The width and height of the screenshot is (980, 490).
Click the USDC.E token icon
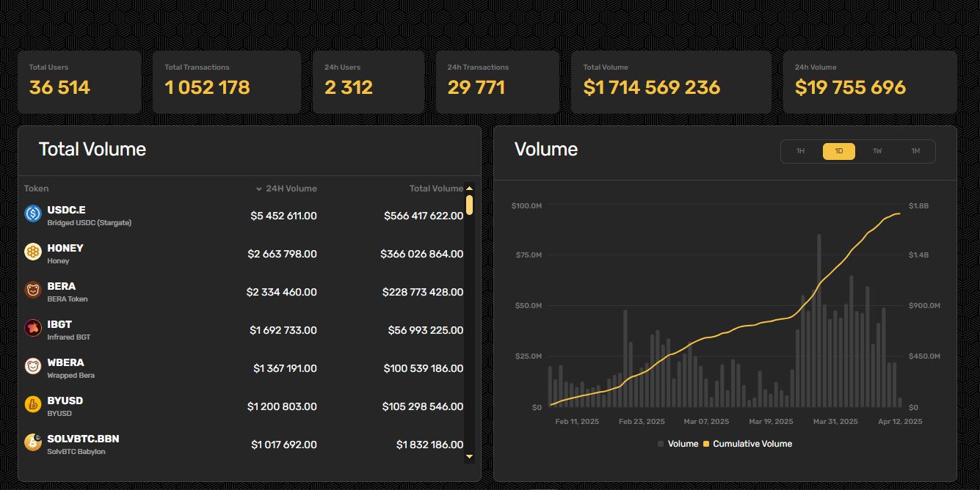coord(33,213)
